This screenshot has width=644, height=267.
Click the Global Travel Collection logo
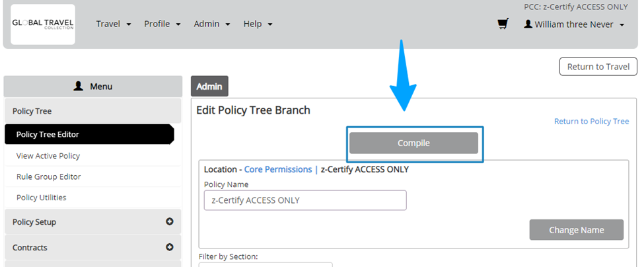point(43,24)
